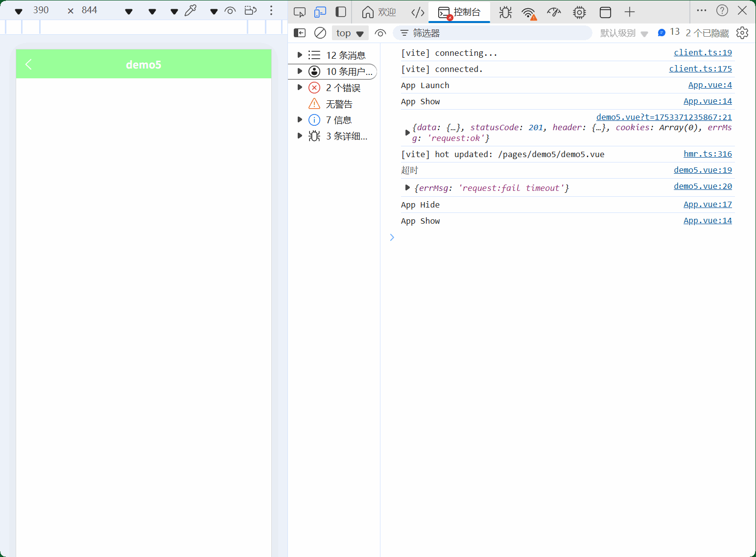The height and width of the screenshot is (557, 756).
Task: Create a live expression with the eye icon
Action: pyautogui.click(x=380, y=33)
